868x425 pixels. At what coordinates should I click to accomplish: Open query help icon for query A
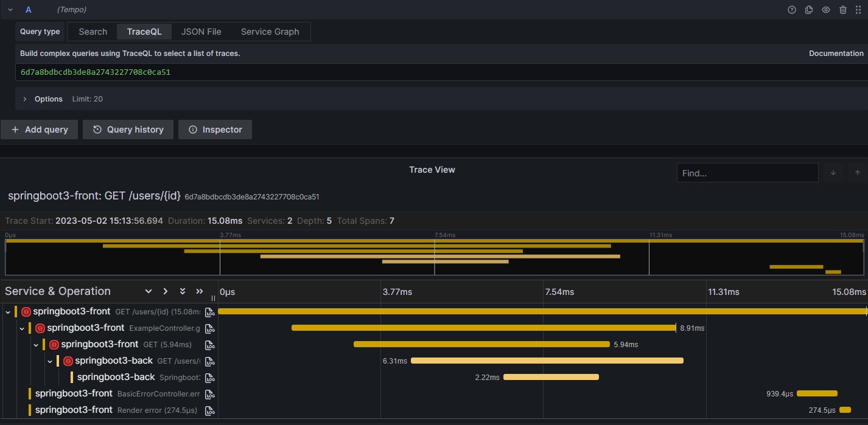point(792,10)
